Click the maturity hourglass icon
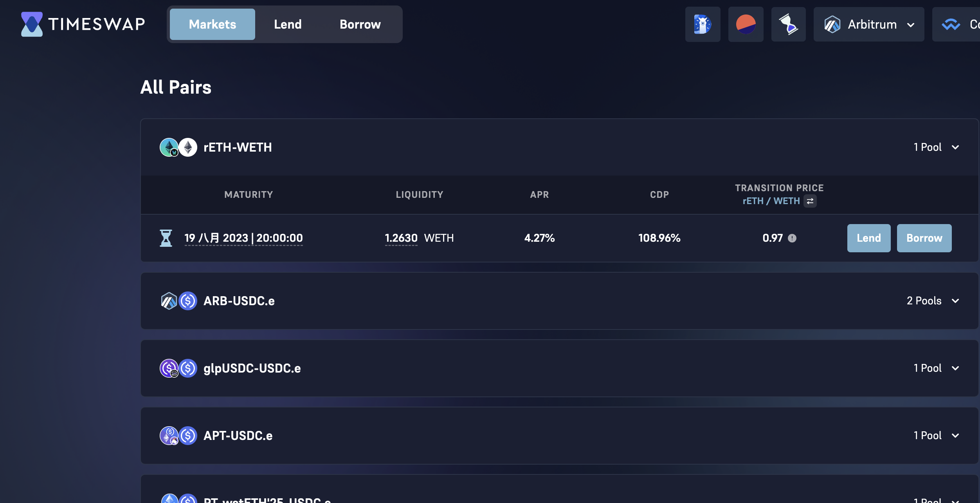 [x=166, y=238]
